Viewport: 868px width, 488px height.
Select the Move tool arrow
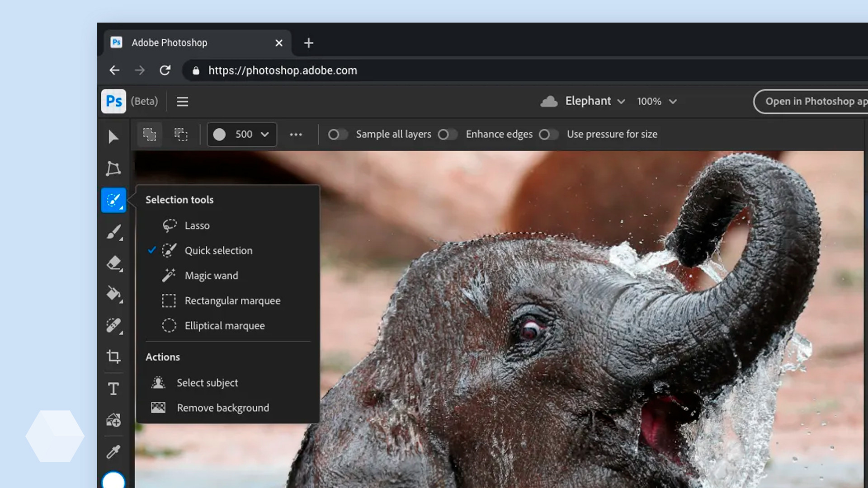(113, 137)
